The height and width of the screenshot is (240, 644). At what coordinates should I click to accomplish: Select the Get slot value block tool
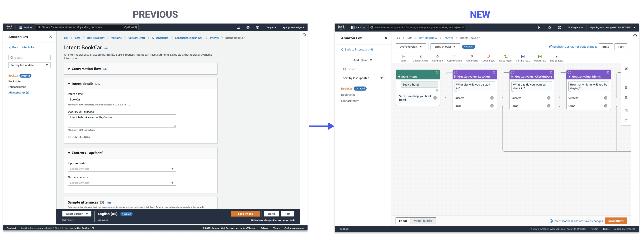(420, 58)
